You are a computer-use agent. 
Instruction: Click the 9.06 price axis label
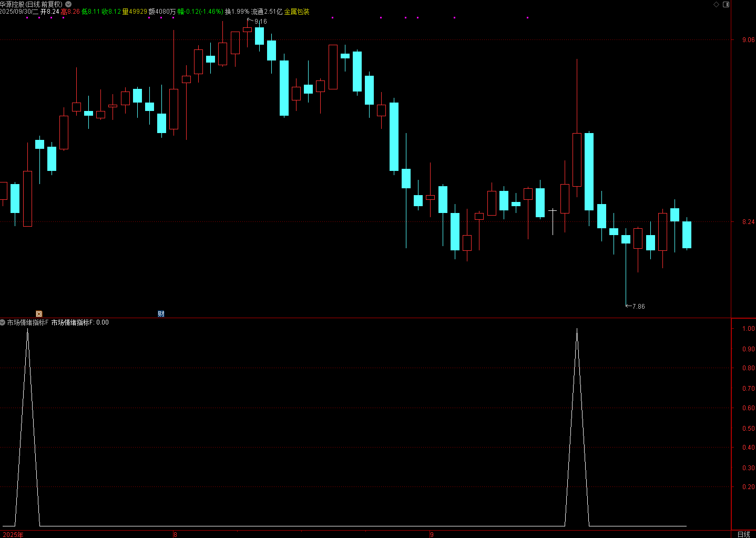pyautogui.click(x=748, y=40)
